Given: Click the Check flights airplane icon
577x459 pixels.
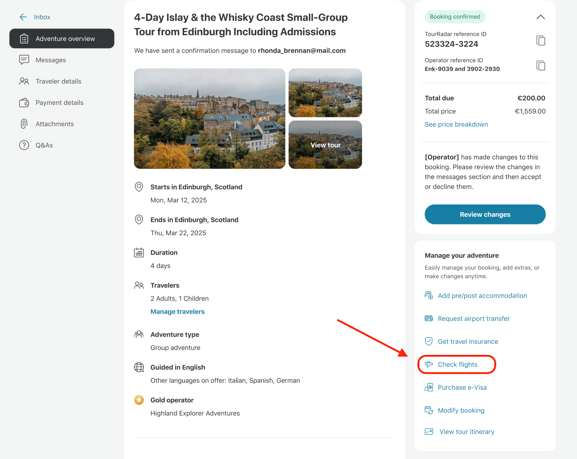Looking at the screenshot, I should (429, 364).
